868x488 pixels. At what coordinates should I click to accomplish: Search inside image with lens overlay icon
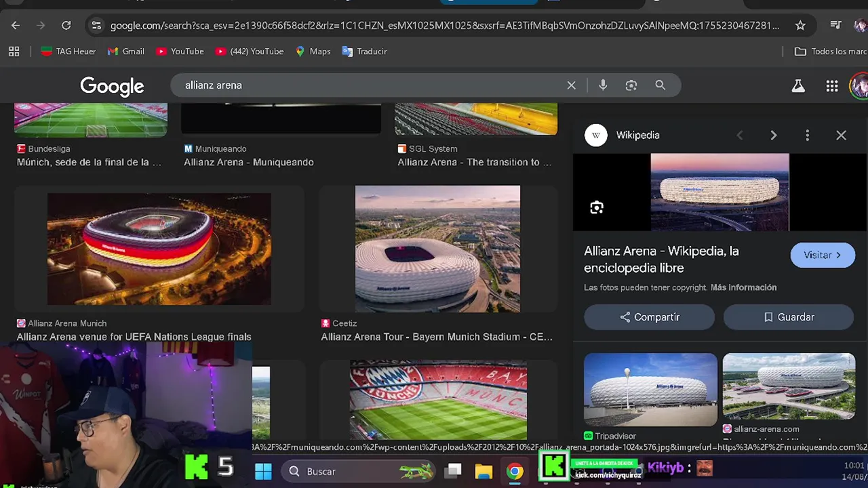pyautogui.click(x=597, y=207)
